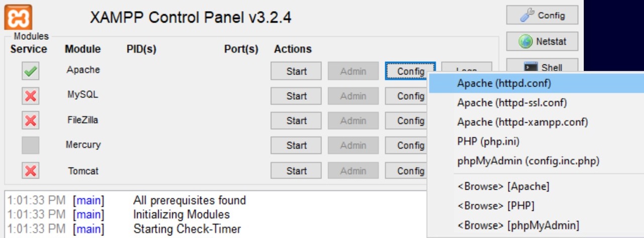Open the FileZilla Config dropdown button
The width and height of the screenshot is (644, 238).
(x=406, y=121)
